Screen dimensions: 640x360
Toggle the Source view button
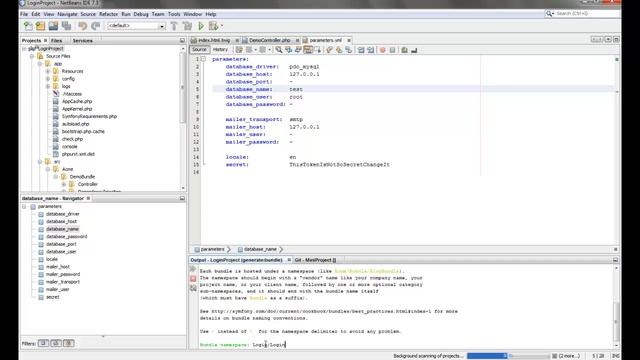(199, 50)
